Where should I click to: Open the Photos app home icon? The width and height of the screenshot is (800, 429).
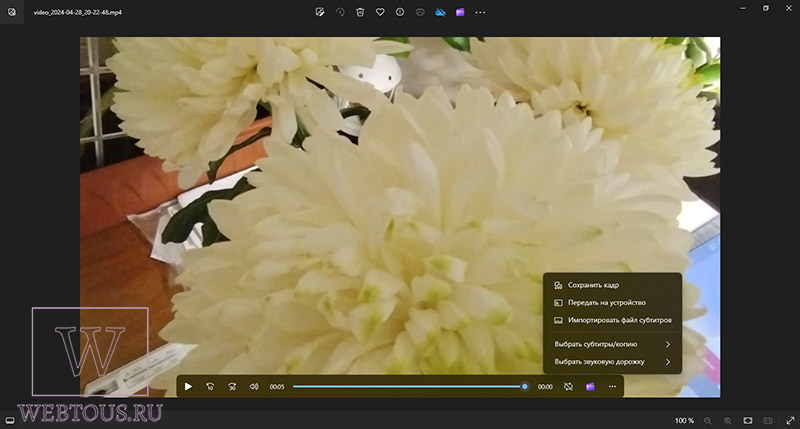[x=12, y=12]
